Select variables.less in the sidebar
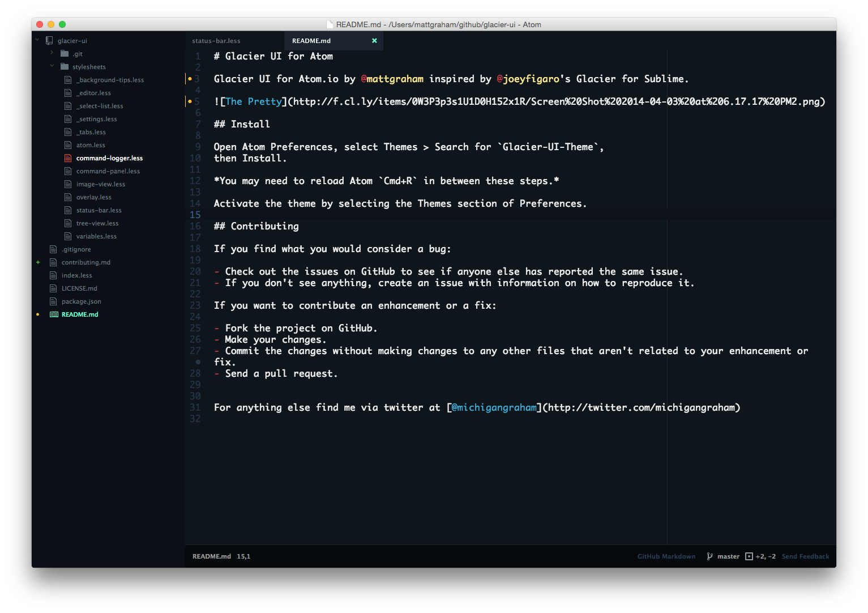 [96, 236]
